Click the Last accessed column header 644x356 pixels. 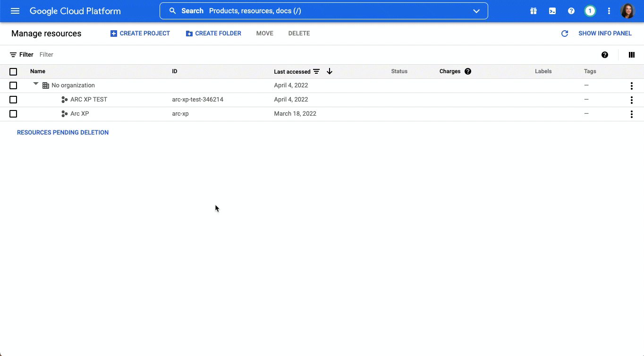pyautogui.click(x=292, y=72)
